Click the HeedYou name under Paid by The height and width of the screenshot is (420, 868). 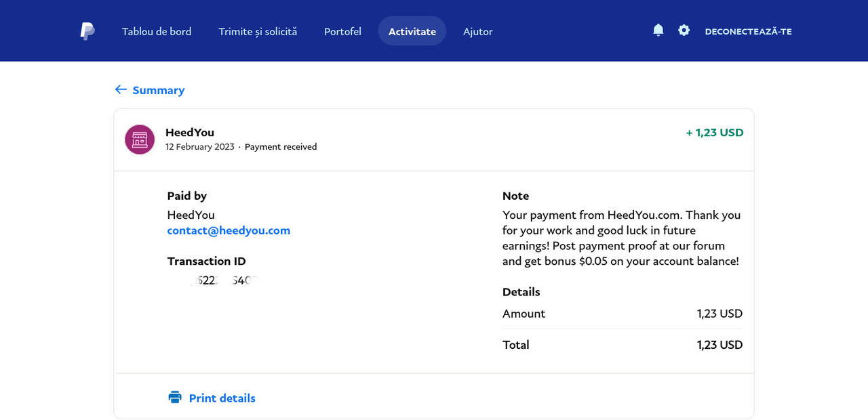coord(191,215)
